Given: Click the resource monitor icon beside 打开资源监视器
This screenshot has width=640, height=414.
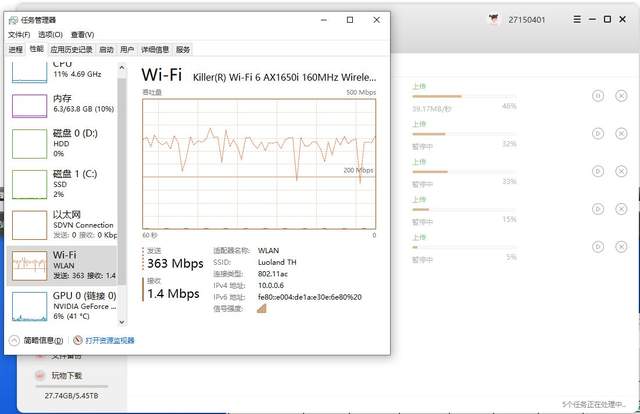Looking at the screenshot, I should pyautogui.click(x=78, y=340).
